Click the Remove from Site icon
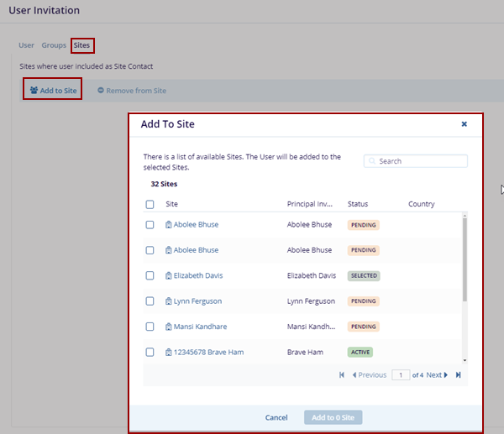Image resolution: width=504 pixels, height=434 pixels. 101,91
